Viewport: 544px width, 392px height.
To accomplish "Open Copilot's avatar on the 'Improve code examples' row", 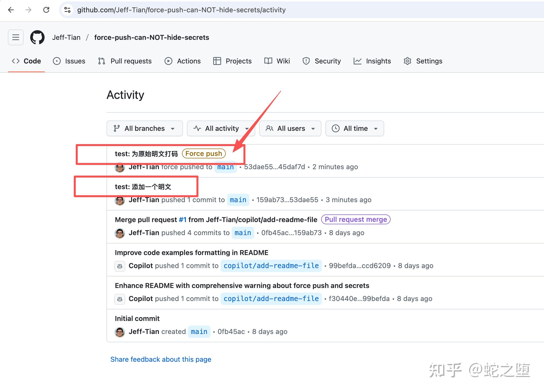I will pyautogui.click(x=120, y=266).
